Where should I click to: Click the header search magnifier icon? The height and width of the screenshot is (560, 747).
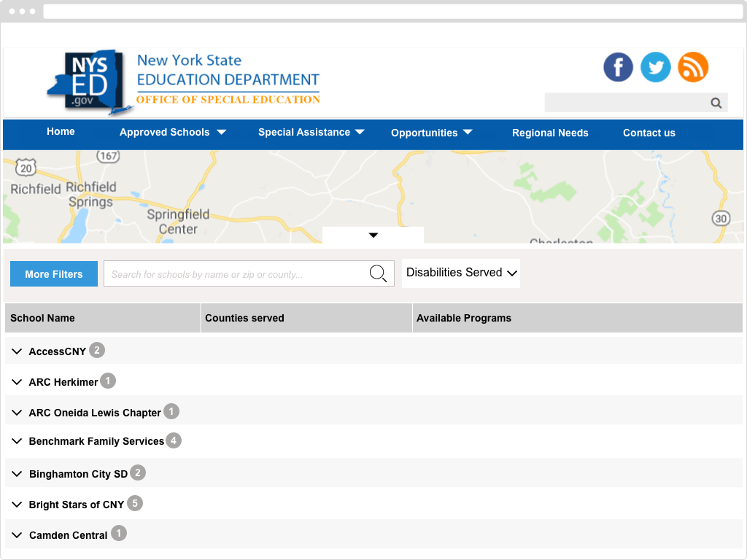coord(716,103)
